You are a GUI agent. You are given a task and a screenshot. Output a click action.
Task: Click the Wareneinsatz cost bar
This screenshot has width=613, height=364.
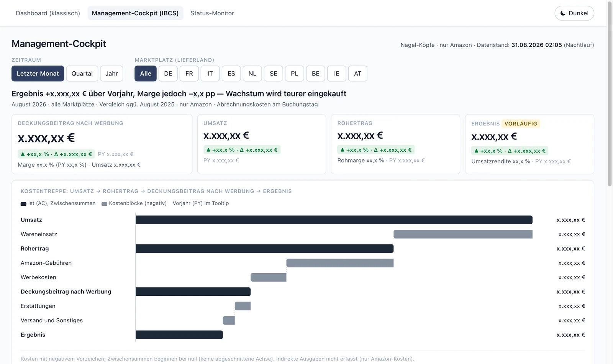[463, 234]
